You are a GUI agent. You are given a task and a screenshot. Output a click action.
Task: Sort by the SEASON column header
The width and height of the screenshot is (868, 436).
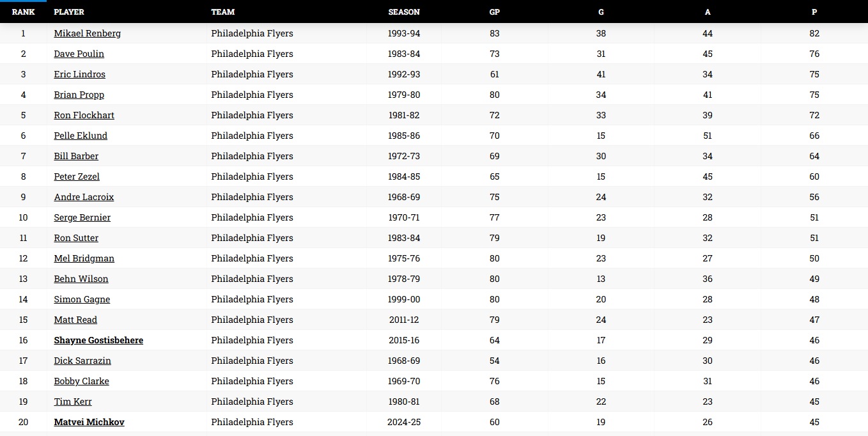(x=404, y=12)
